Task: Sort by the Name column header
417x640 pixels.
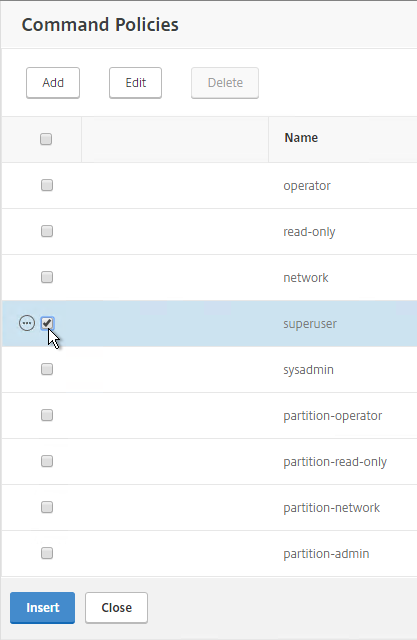Action: [x=301, y=138]
